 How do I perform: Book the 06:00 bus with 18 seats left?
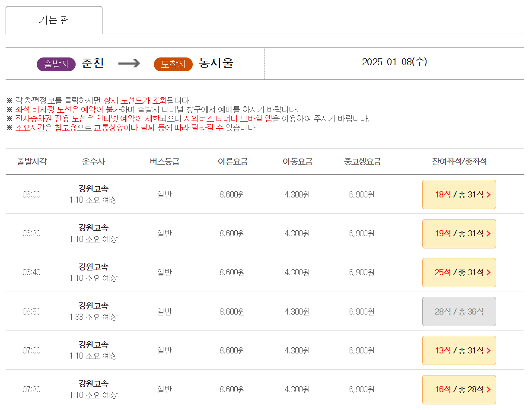click(x=459, y=194)
